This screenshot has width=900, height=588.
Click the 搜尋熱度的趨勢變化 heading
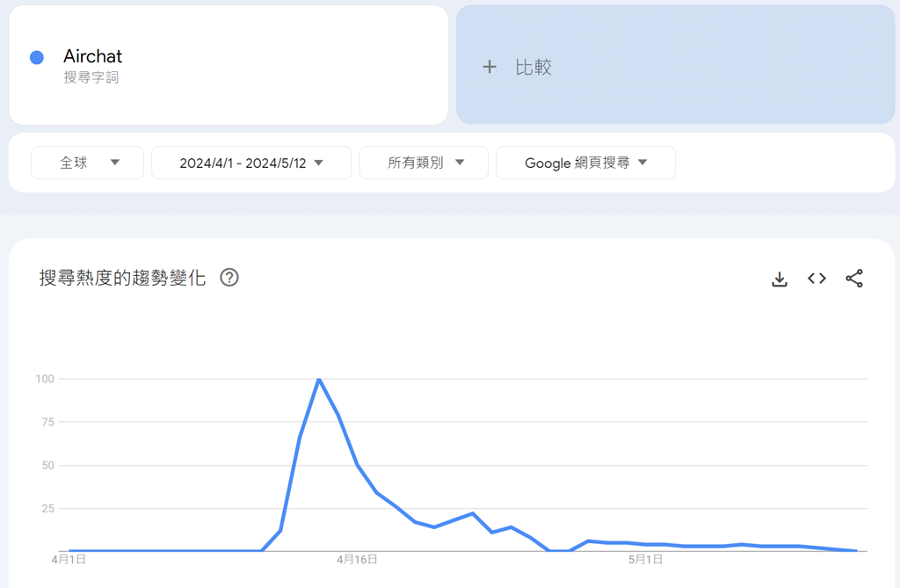click(122, 278)
